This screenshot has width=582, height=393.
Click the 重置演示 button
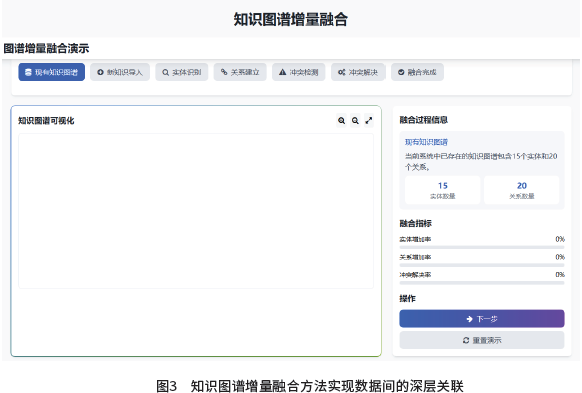point(482,340)
